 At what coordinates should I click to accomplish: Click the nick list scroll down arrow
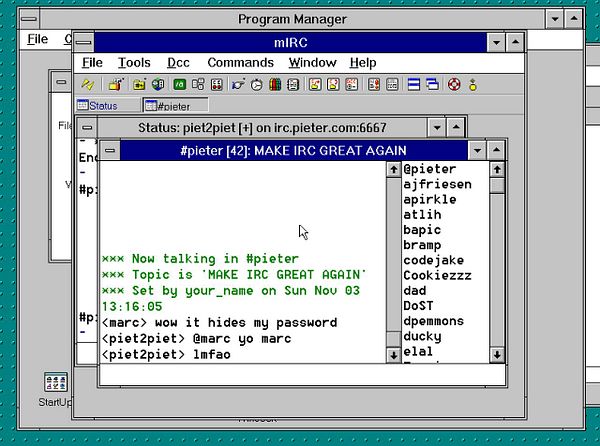(497, 355)
